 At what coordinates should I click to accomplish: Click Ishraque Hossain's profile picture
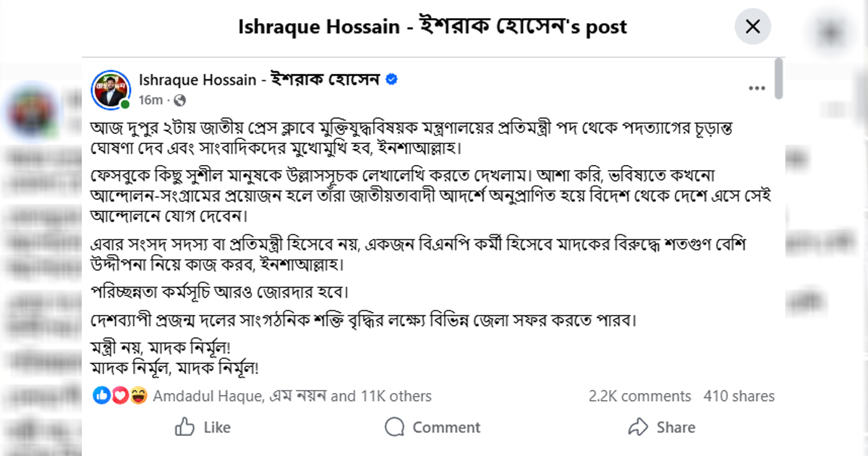110,89
